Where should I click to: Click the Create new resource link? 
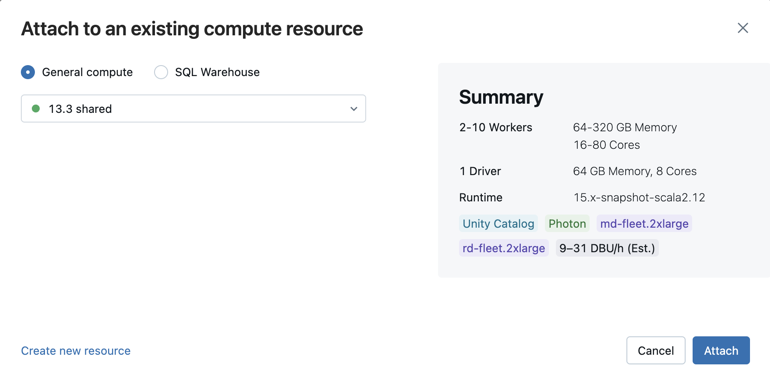point(76,351)
